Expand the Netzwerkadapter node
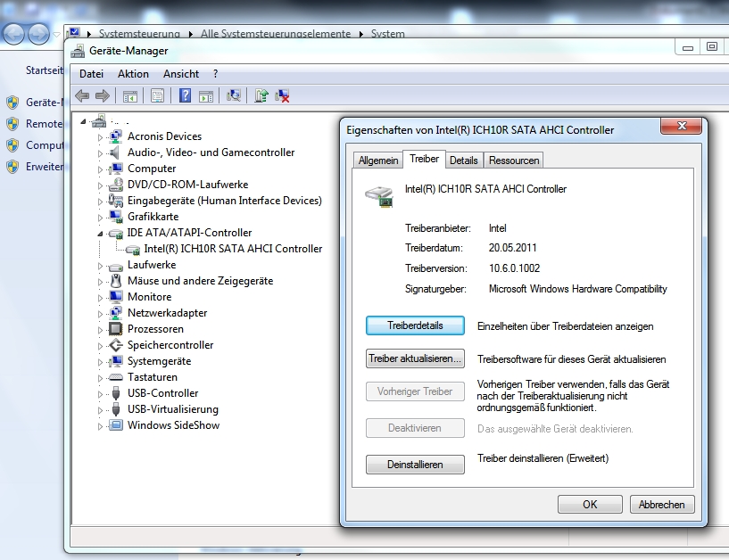The height and width of the screenshot is (560, 729). pos(100,314)
